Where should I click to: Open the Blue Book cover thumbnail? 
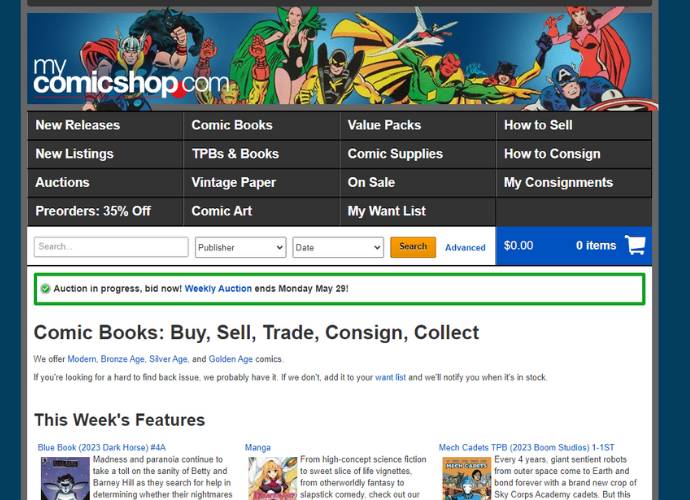(65, 479)
